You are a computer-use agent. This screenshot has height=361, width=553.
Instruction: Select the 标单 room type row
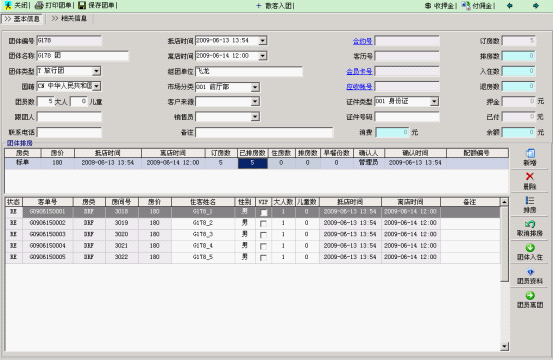(x=256, y=163)
